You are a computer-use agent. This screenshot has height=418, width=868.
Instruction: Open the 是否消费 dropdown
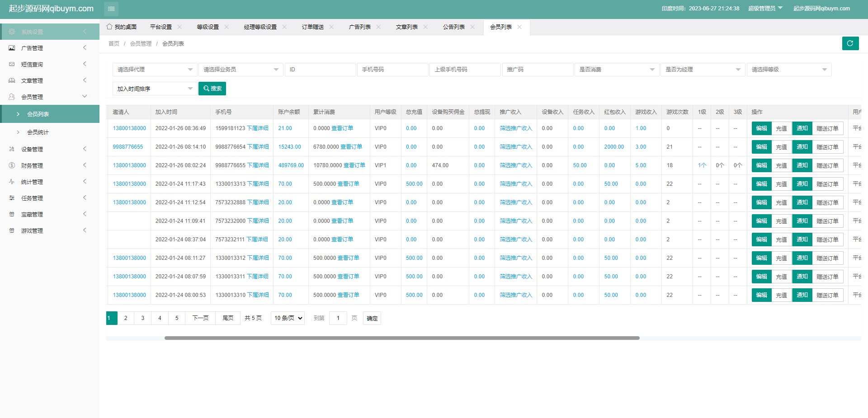pyautogui.click(x=617, y=70)
